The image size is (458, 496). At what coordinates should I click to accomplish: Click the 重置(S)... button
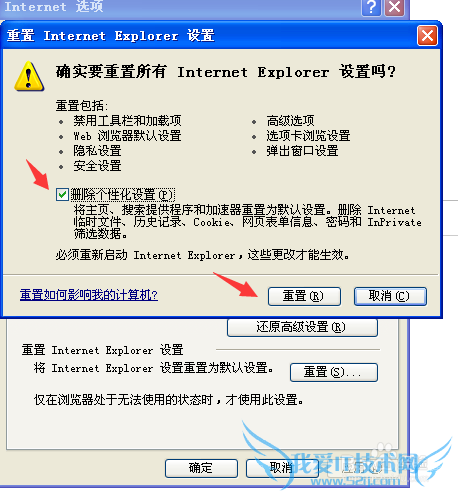334,372
